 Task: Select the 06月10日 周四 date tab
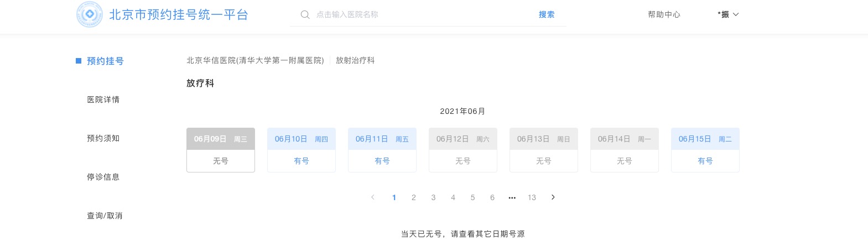coord(302,139)
